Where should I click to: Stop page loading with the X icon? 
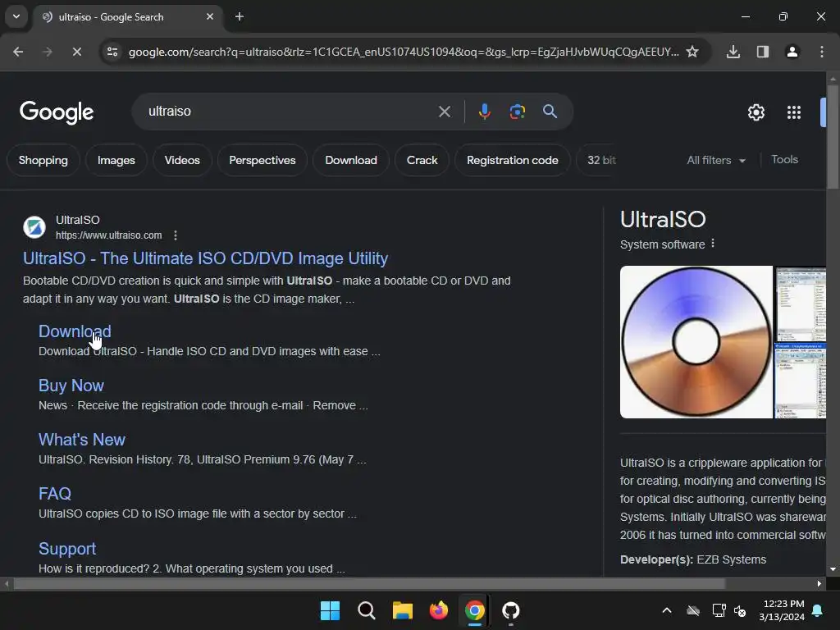(x=76, y=52)
